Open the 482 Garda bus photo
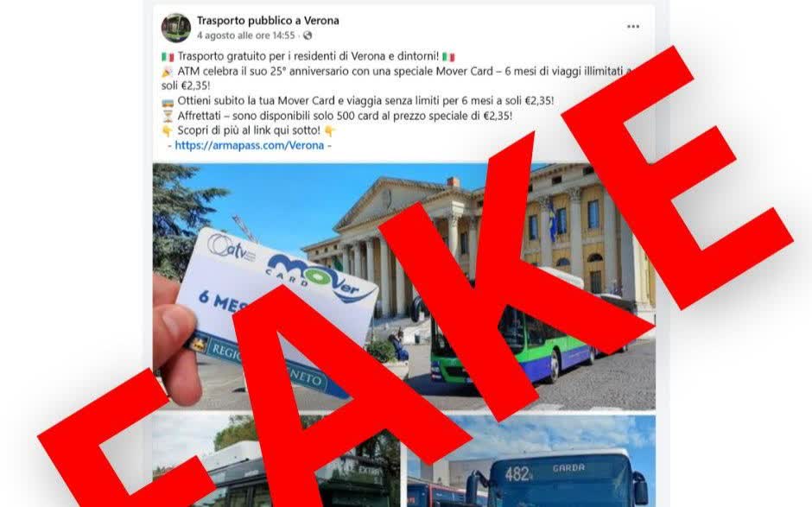The image size is (812, 507). (531, 461)
